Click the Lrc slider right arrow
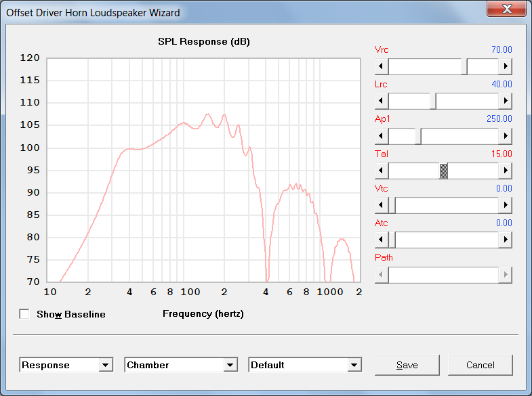The width and height of the screenshot is (532, 396). click(x=505, y=101)
